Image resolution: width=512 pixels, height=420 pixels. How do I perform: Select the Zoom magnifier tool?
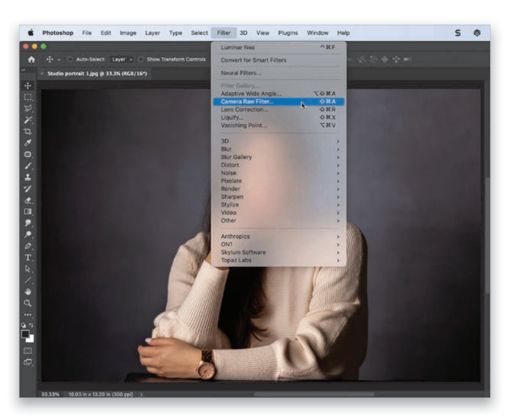click(28, 303)
